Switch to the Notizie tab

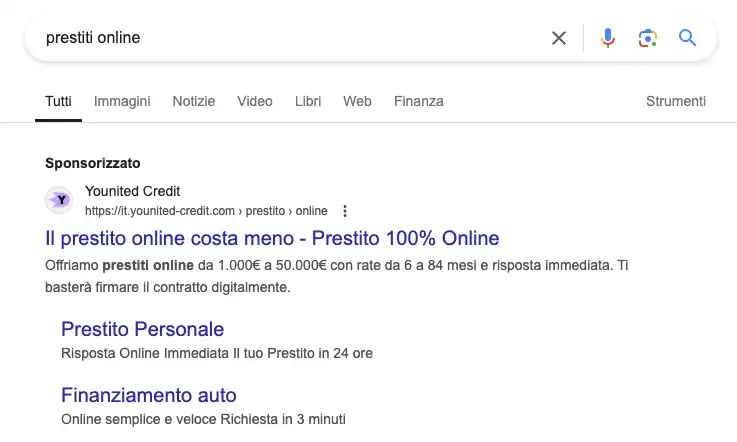pyautogui.click(x=194, y=101)
